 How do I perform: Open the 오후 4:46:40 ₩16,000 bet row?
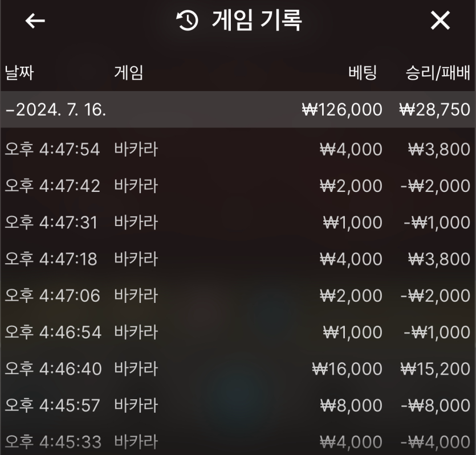[x=238, y=369]
